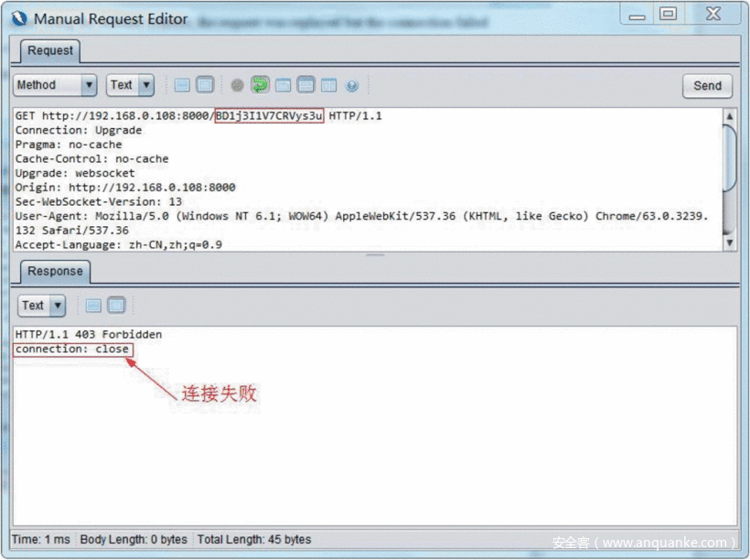Click the globe cookies icon in toolbar
Screen dimensions: 750x560
pos(352,86)
